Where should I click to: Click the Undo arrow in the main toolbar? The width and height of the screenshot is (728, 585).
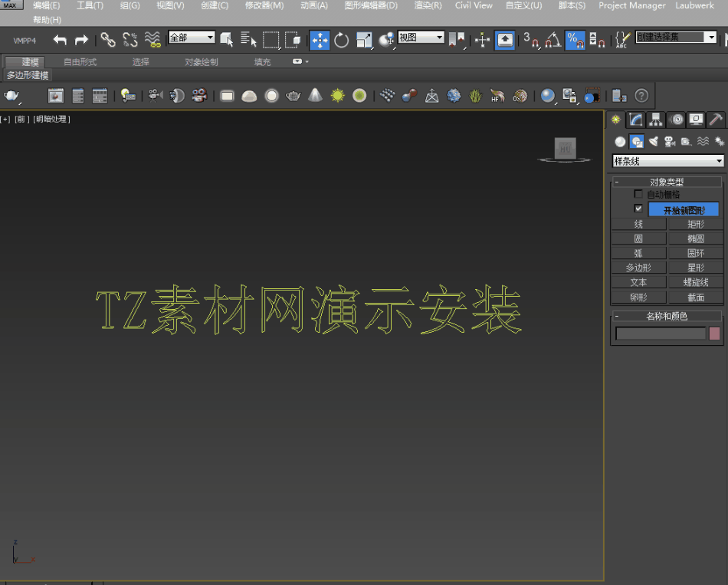pyautogui.click(x=60, y=40)
